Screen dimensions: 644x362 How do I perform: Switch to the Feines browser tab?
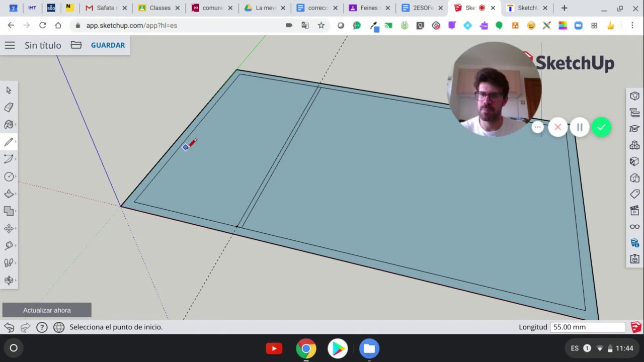tap(368, 8)
